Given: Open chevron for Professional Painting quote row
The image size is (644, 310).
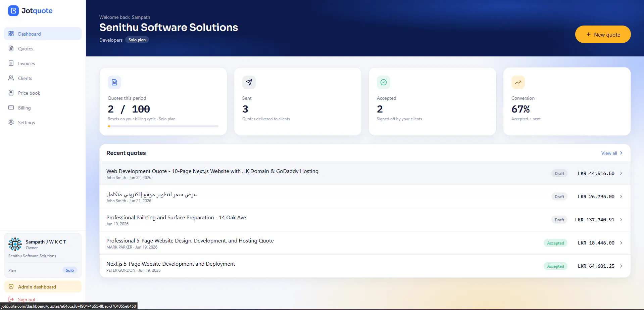Looking at the screenshot, I should click(x=621, y=220).
